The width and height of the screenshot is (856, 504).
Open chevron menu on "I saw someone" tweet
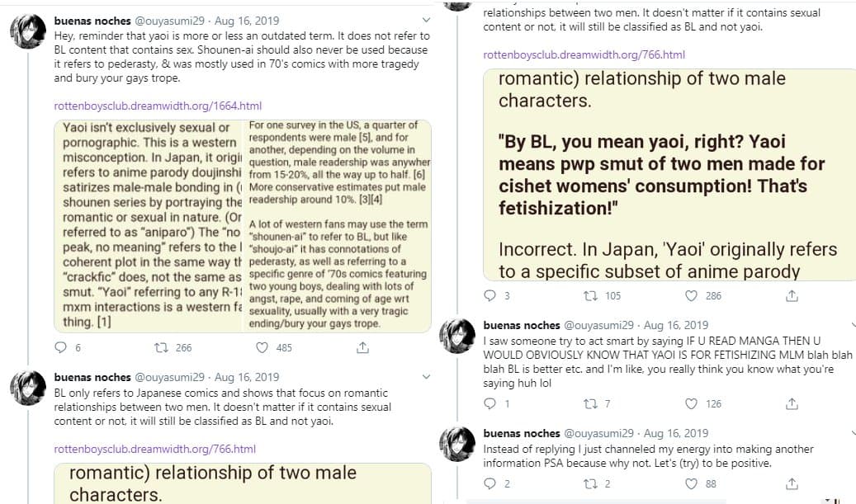click(x=853, y=325)
